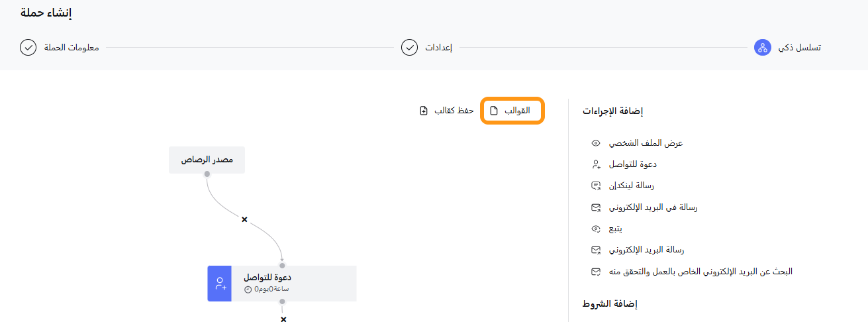Add the رسالة لينكدإن action
The width and height of the screenshot is (868, 322).
pyautogui.click(x=635, y=186)
